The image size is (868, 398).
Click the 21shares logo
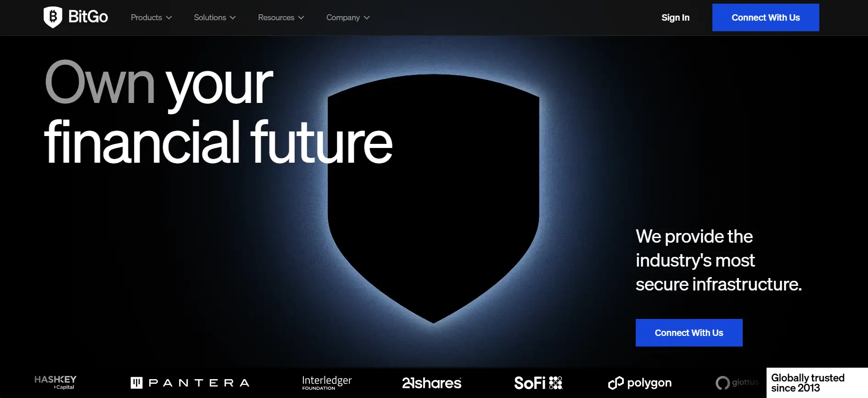(x=432, y=383)
